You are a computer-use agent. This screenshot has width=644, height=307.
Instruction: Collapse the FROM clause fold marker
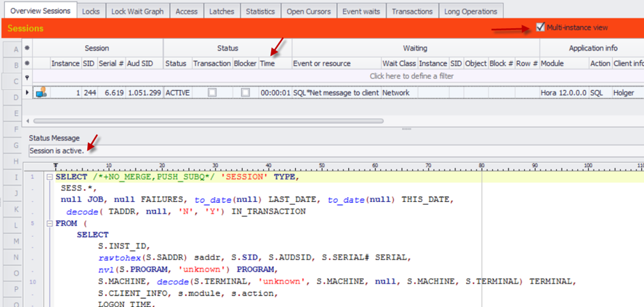50,223
